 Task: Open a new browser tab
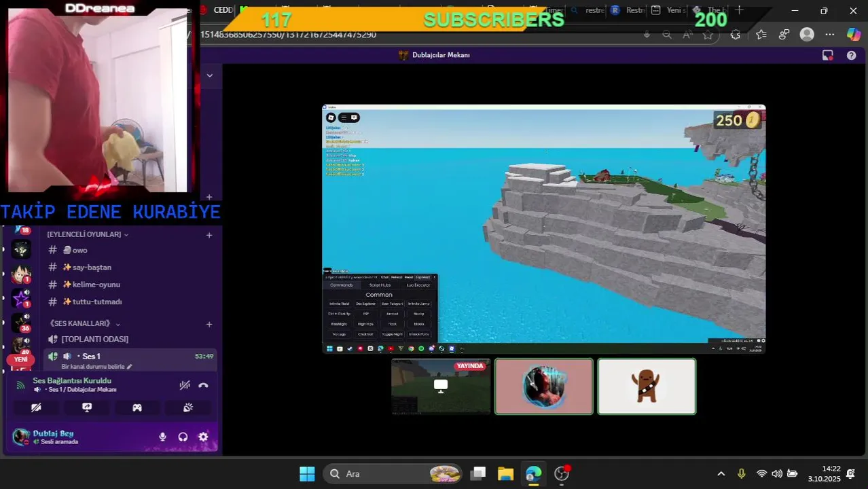coord(740,10)
